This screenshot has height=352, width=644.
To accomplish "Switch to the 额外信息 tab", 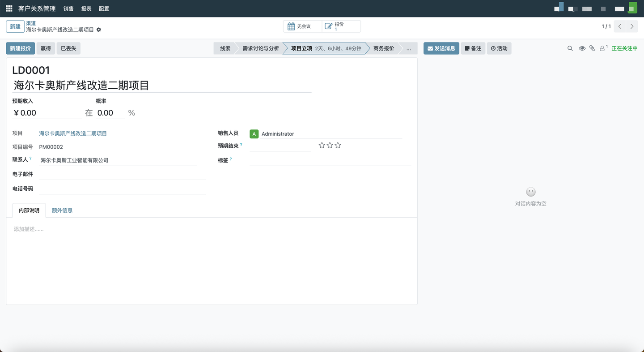I will pyautogui.click(x=62, y=210).
